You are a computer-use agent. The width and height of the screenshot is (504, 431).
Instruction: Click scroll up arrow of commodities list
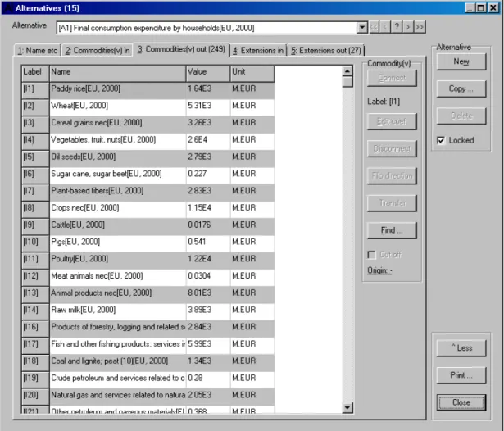point(347,70)
